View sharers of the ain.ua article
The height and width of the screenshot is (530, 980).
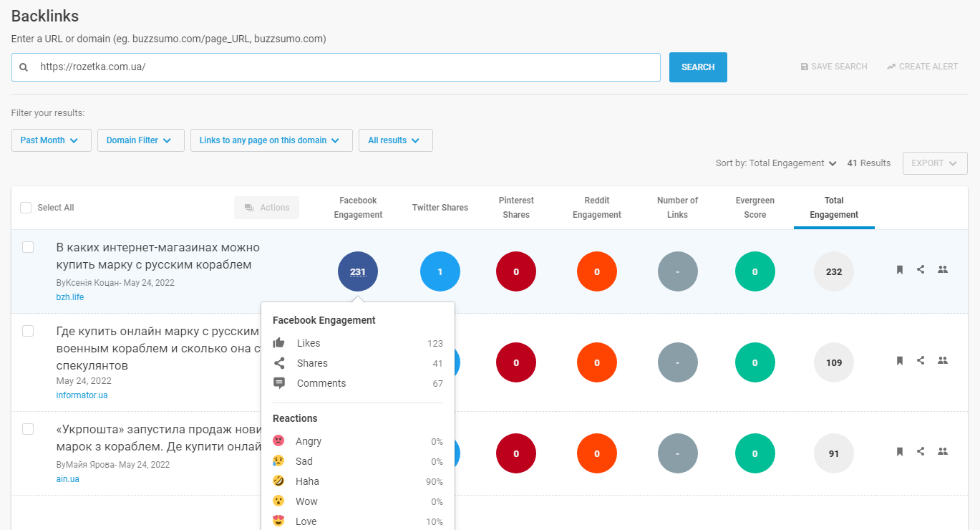pyautogui.click(x=943, y=451)
